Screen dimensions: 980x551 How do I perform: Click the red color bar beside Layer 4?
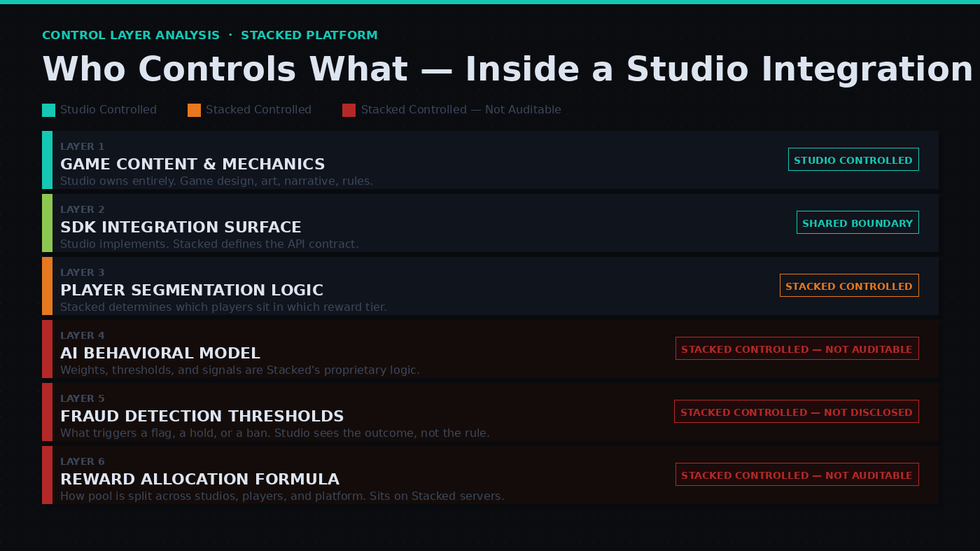click(47, 349)
